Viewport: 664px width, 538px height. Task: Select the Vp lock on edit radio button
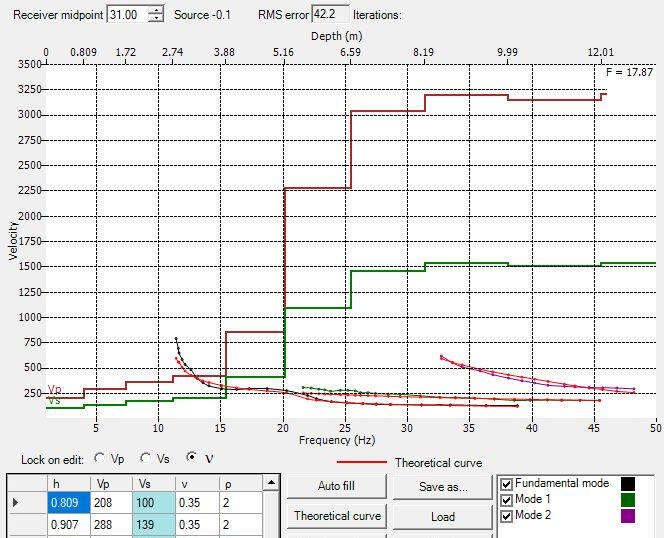pyautogui.click(x=99, y=459)
